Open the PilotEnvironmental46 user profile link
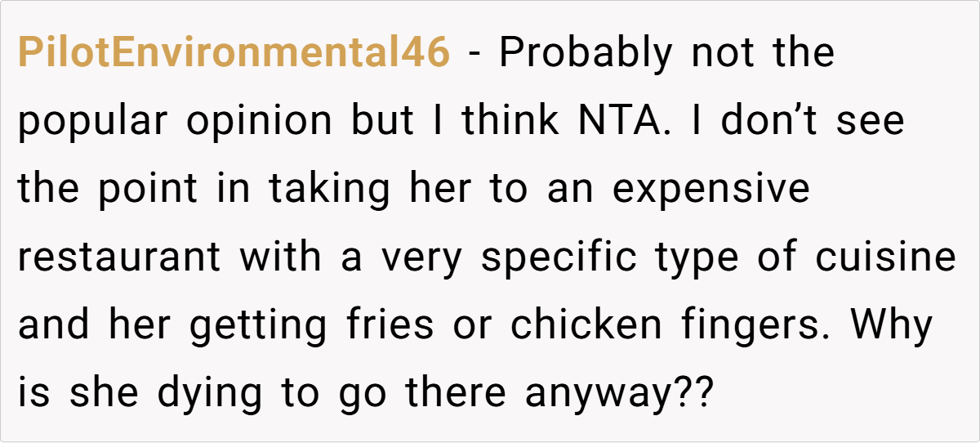 coord(234,54)
